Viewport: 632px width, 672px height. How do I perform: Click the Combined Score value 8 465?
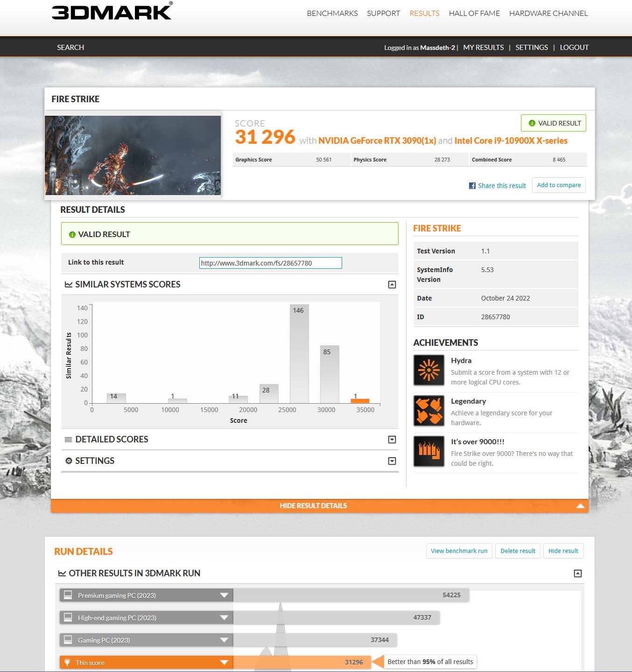coord(559,160)
